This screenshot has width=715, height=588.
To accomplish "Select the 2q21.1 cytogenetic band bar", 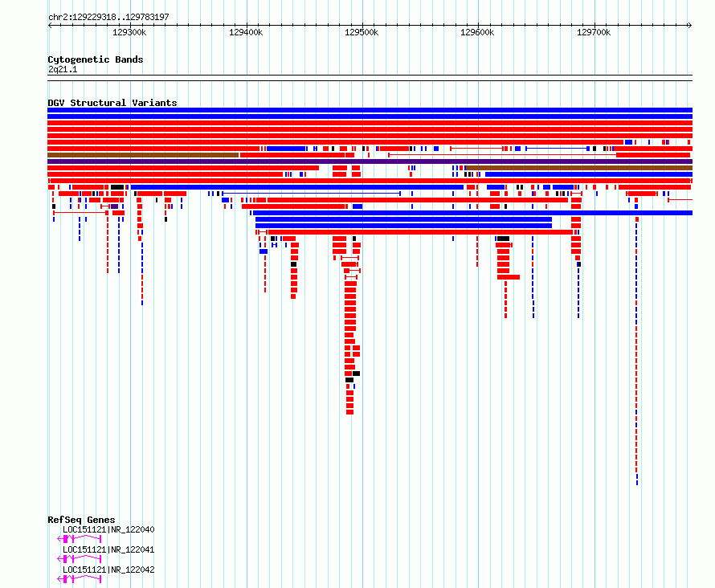I will coord(370,78).
